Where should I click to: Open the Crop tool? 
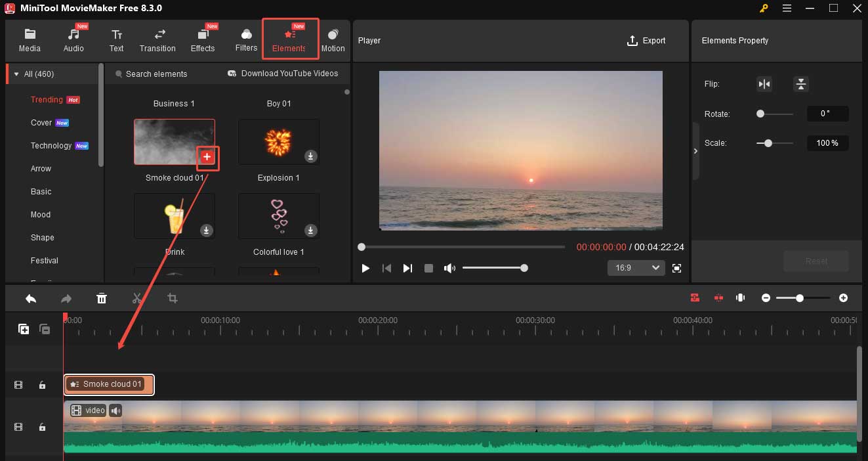point(173,298)
